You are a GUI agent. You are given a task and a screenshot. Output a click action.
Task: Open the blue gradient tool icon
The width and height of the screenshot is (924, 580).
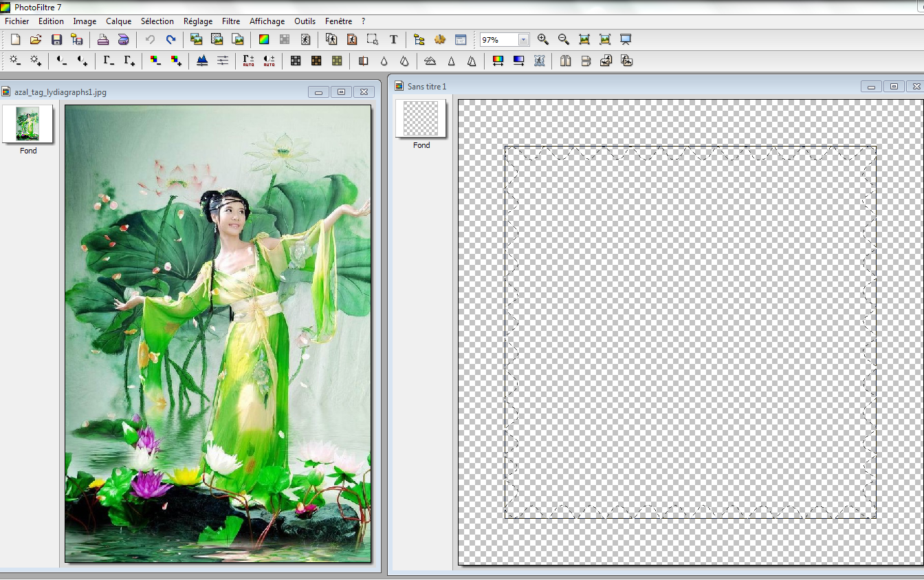tap(518, 61)
